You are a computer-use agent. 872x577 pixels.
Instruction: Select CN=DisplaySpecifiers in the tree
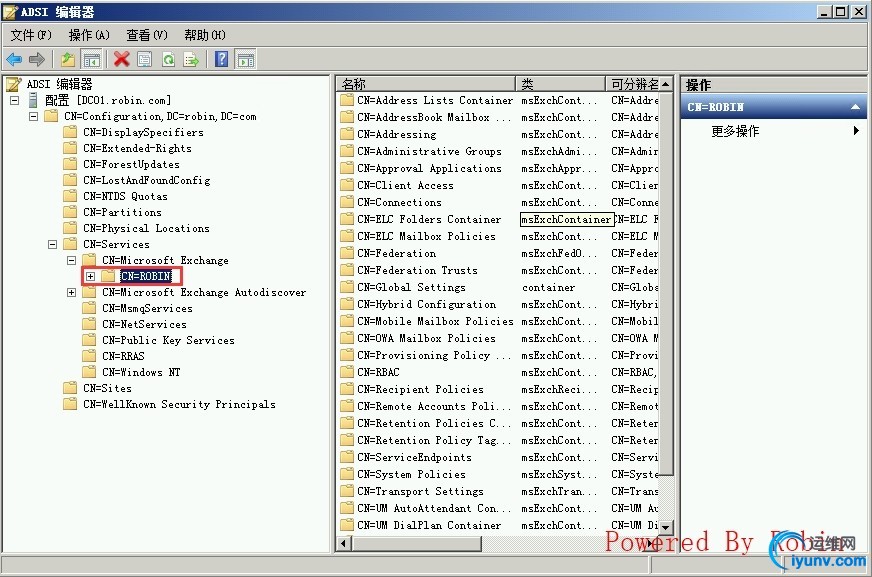coord(143,132)
